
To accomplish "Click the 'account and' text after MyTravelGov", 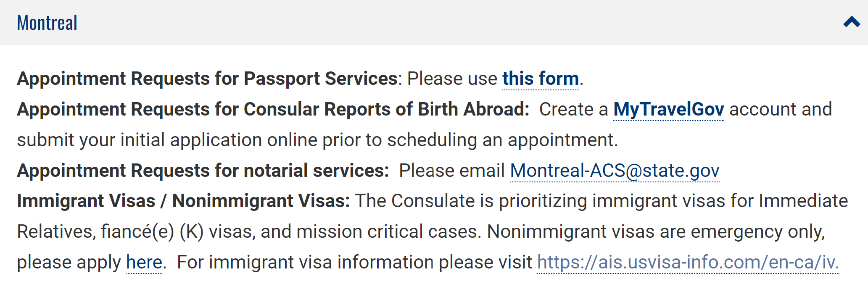I will [781, 109].
